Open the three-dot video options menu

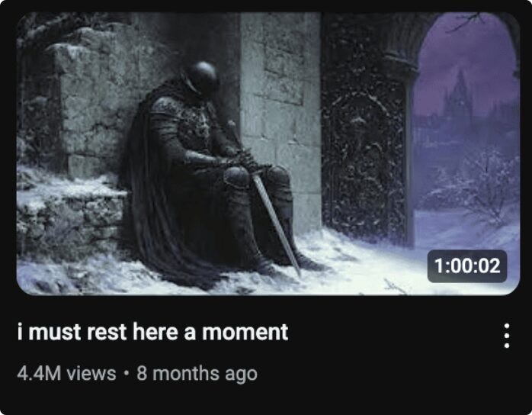pyautogui.click(x=507, y=336)
